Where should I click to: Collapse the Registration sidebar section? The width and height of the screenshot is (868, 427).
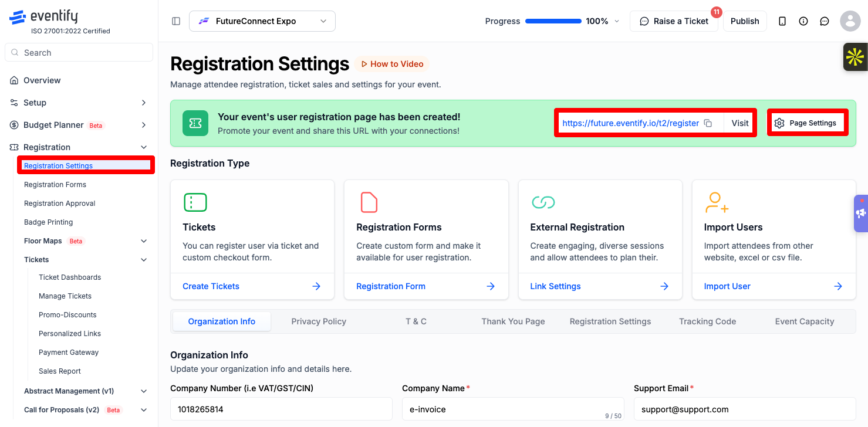coord(79,147)
